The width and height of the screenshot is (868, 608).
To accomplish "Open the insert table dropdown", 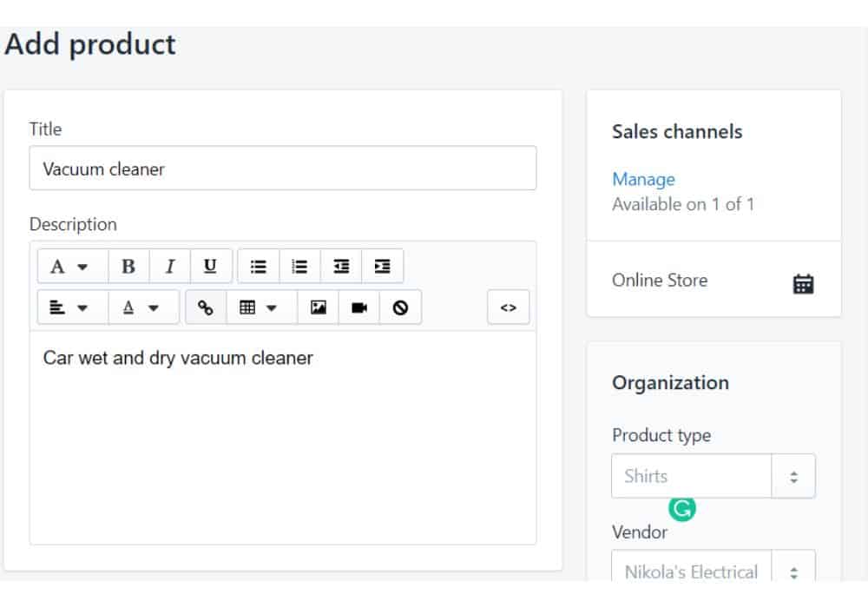I will pos(258,307).
